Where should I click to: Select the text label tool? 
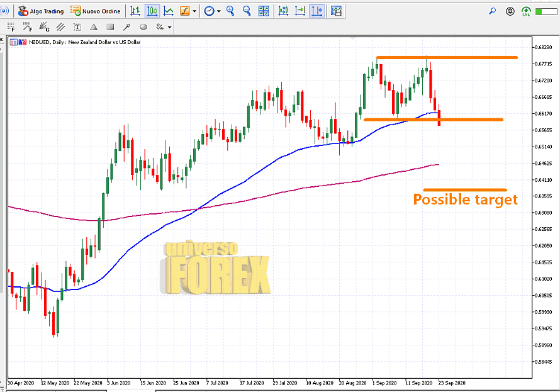(x=77, y=27)
